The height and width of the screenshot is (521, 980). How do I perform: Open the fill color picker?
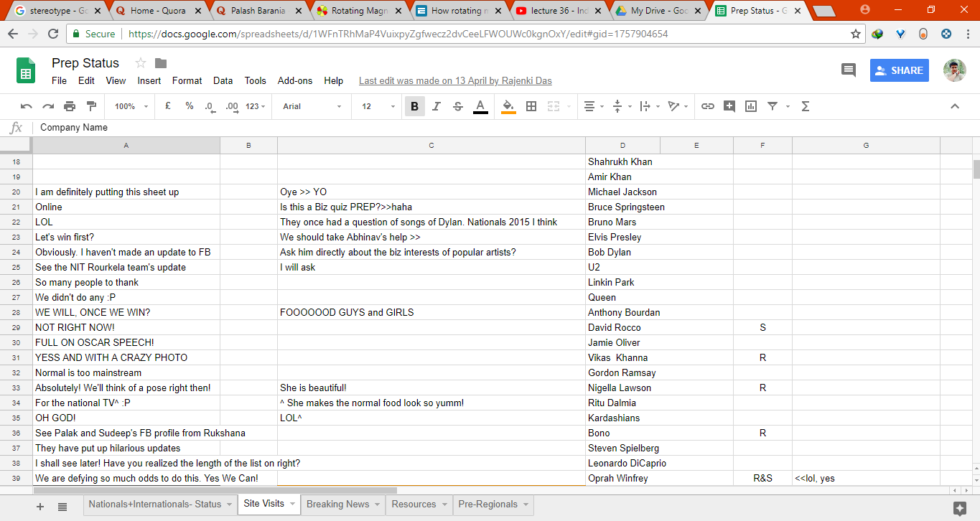tap(508, 106)
